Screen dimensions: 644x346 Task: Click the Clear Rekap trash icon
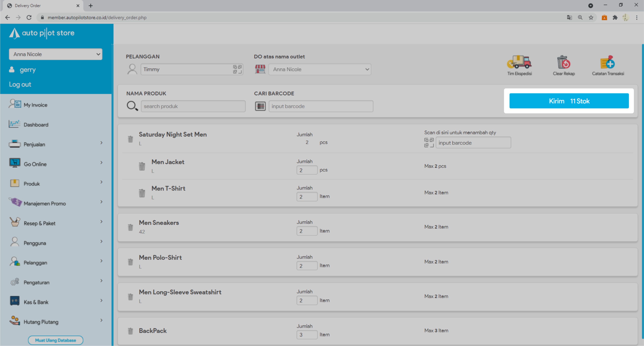click(x=564, y=62)
